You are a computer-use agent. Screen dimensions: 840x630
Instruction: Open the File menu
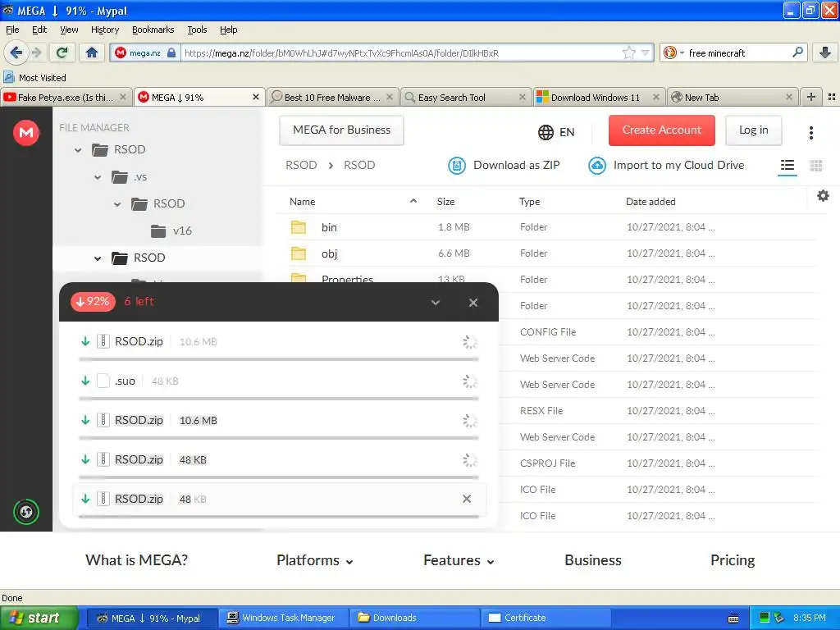12,30
